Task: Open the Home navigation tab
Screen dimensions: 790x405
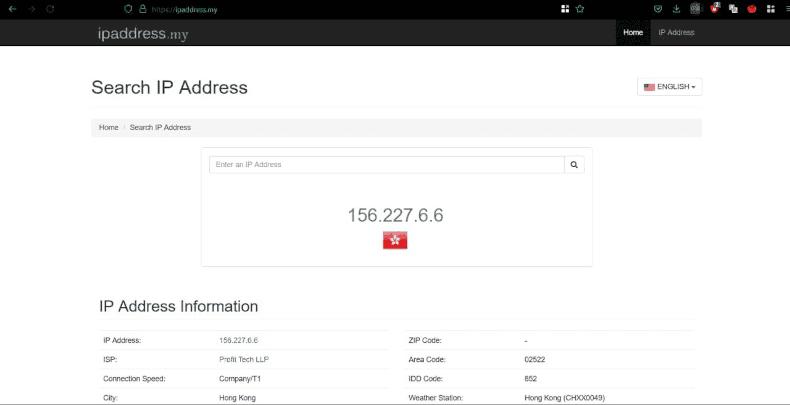Action: pyautogui.click(x=633, y=32)
